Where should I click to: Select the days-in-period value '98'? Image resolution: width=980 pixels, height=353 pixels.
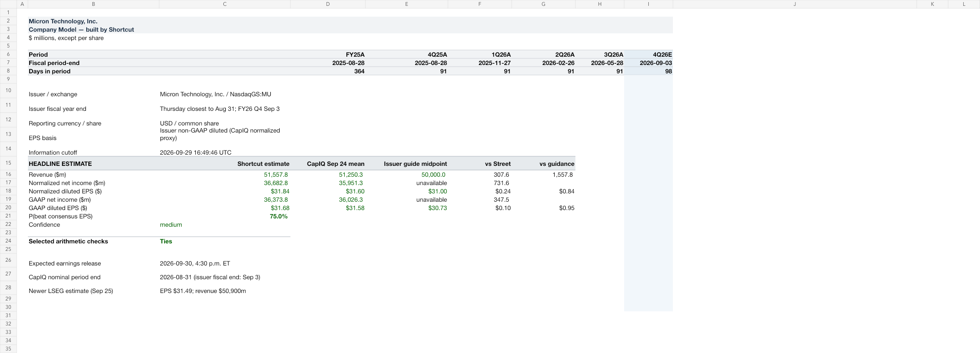click(x=648, y=71)
